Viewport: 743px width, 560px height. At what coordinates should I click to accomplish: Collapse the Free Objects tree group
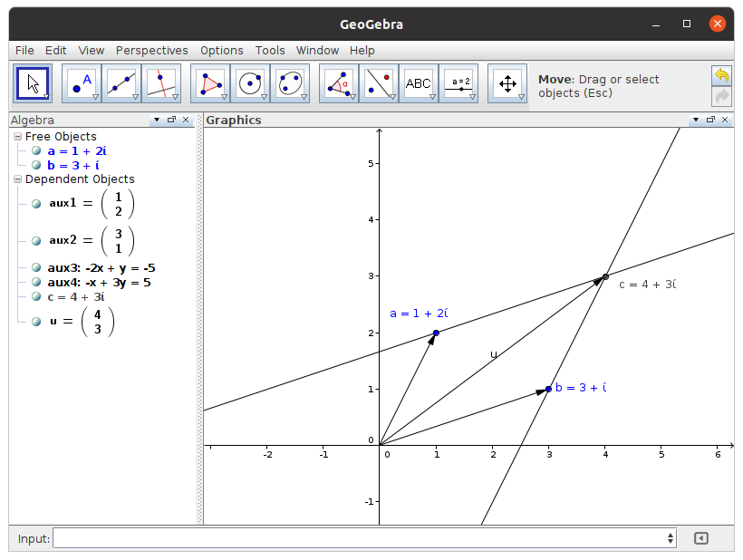[17, 137]
